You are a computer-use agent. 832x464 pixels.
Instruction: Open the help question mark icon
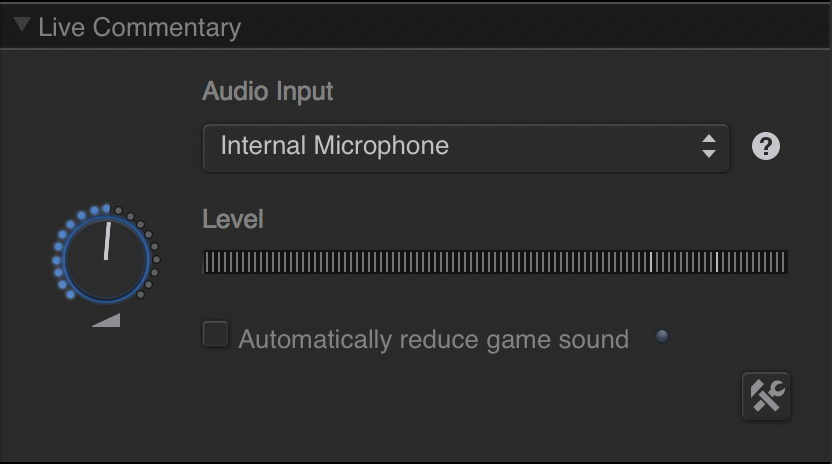(x=765, y=147)
